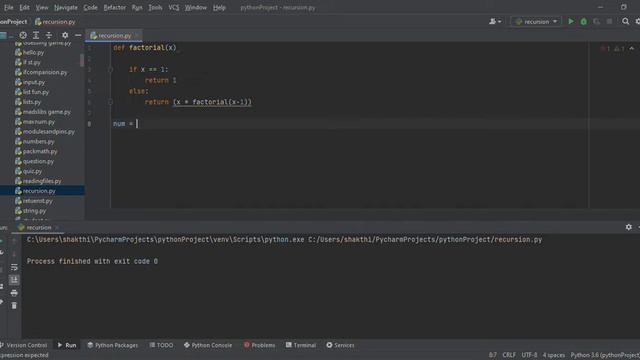640x360 pixels.
Task: Open the Code menu
Action: [90, 7]
